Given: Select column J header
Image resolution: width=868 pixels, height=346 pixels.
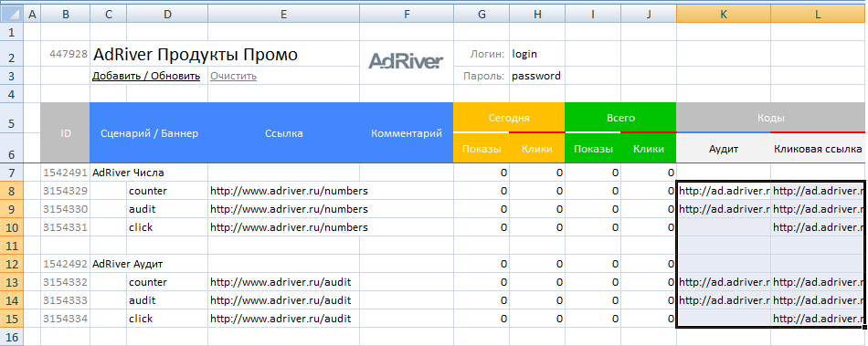Looking at the screenshot, I should click(x=648, y=15).
